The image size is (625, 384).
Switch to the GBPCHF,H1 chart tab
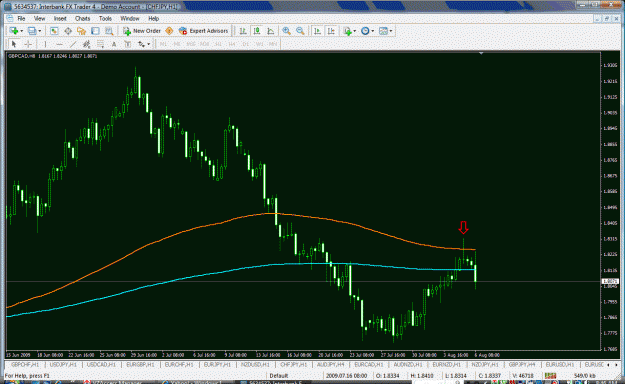pos(25,364)
